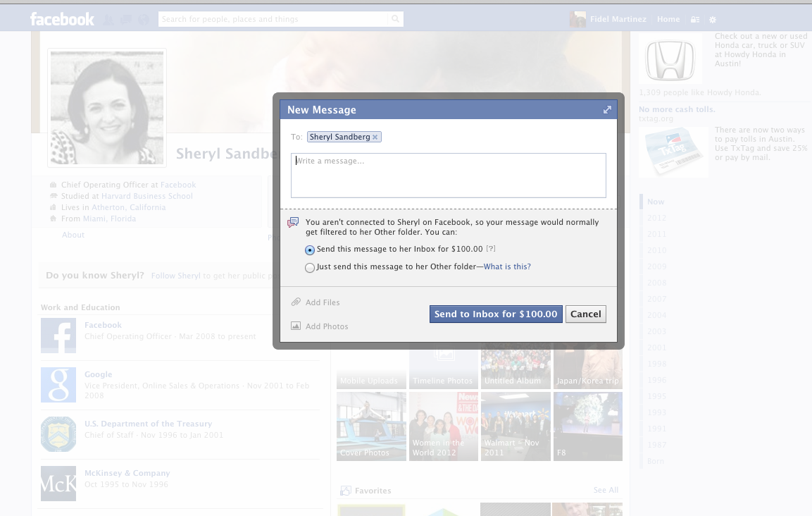Open the Untitled Album thumbnail
The image size is (812, 516).
516,366
